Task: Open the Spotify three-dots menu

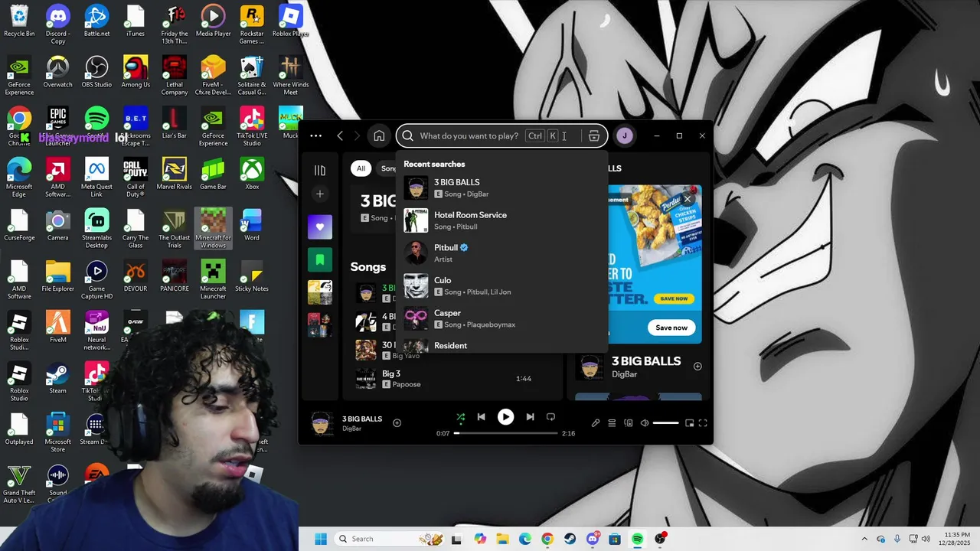Action: click(x=315, y=136)
